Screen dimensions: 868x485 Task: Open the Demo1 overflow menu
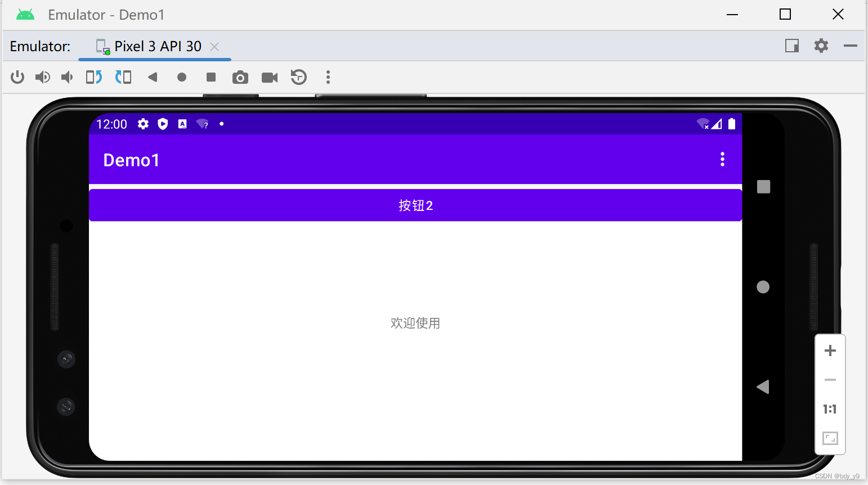(723, 159)
